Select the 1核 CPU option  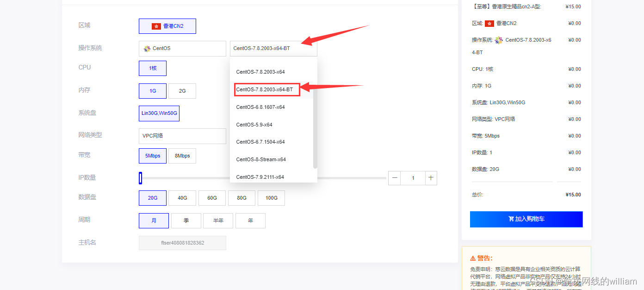tap(153, 68)
